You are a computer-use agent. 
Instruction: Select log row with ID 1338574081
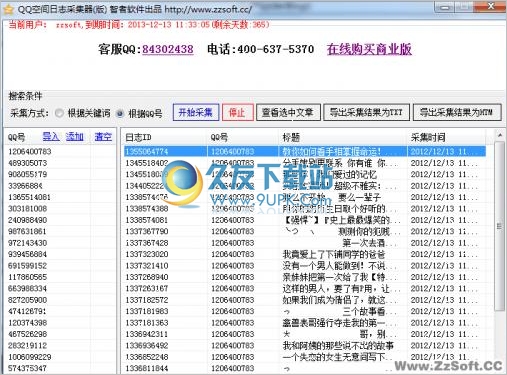305,220
